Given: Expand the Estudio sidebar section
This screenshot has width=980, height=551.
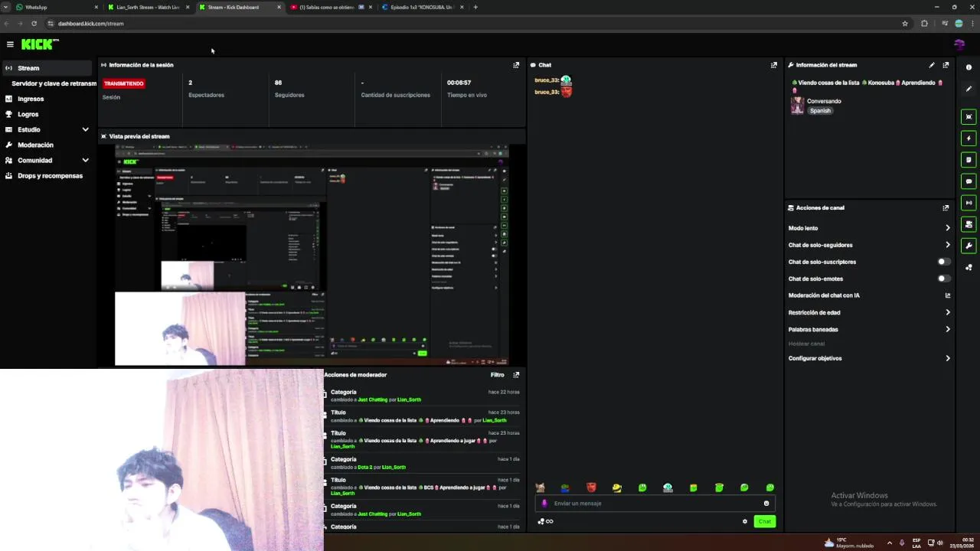Looking at the screenshot, I should 85,129.
